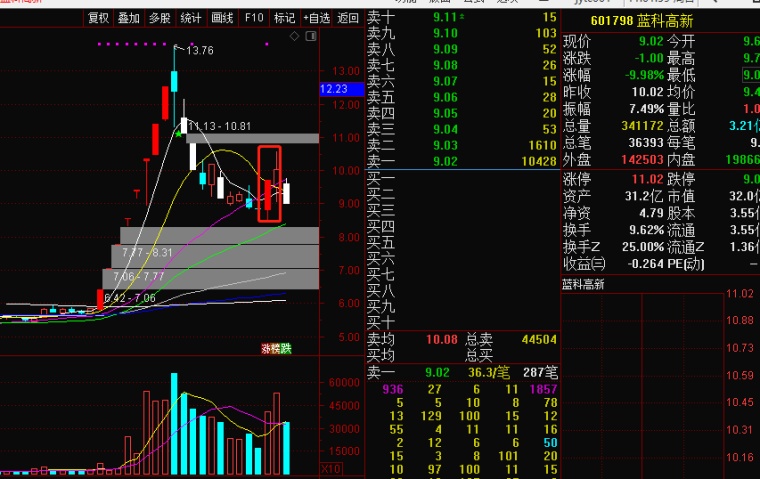Click the X10 volume scale indicator
Screen dimensions: 760x479
pyautogui.click(x=331, y=469)
